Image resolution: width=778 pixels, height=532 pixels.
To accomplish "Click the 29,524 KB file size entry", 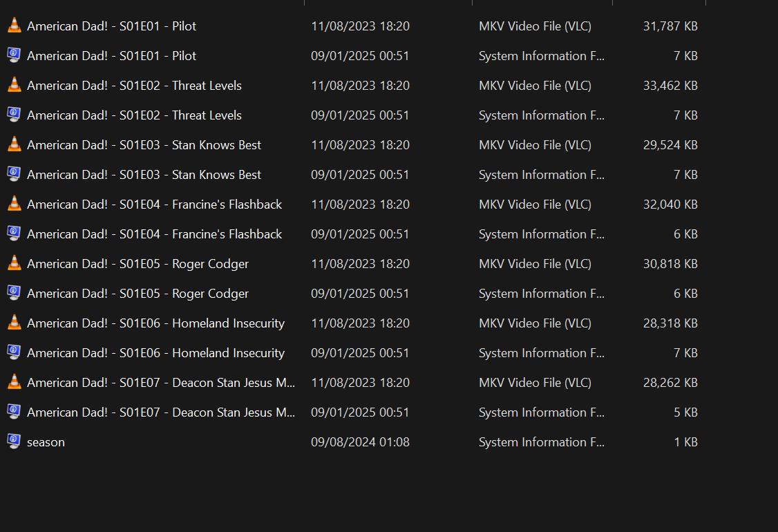I will point(670,145).
